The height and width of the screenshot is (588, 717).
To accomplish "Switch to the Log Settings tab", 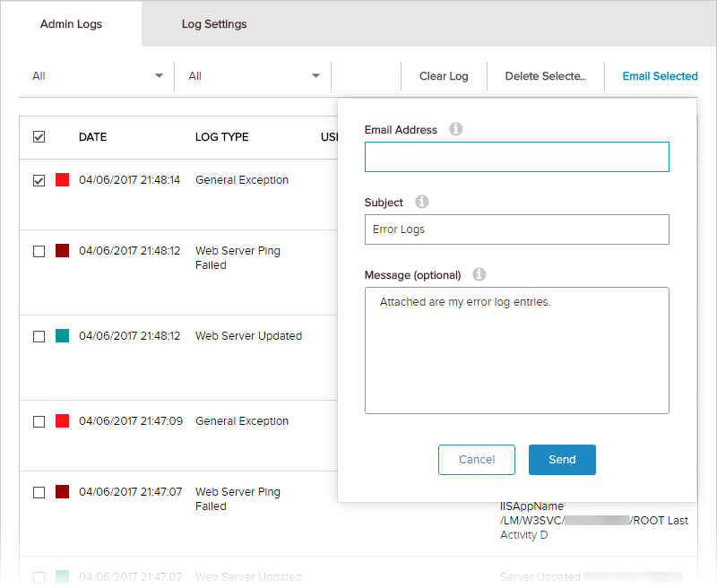I will [x=214, y=24].
